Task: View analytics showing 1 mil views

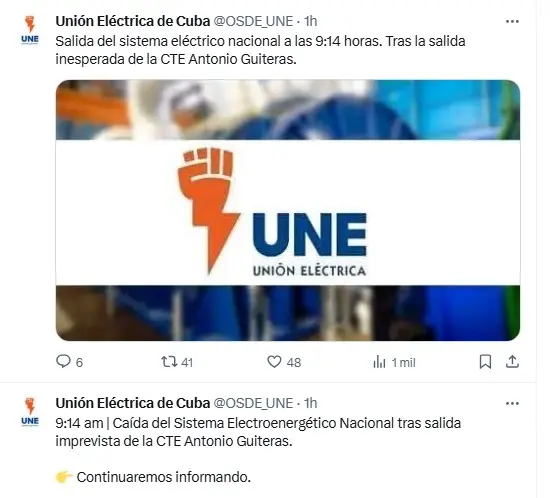Action: click(394, 362)
